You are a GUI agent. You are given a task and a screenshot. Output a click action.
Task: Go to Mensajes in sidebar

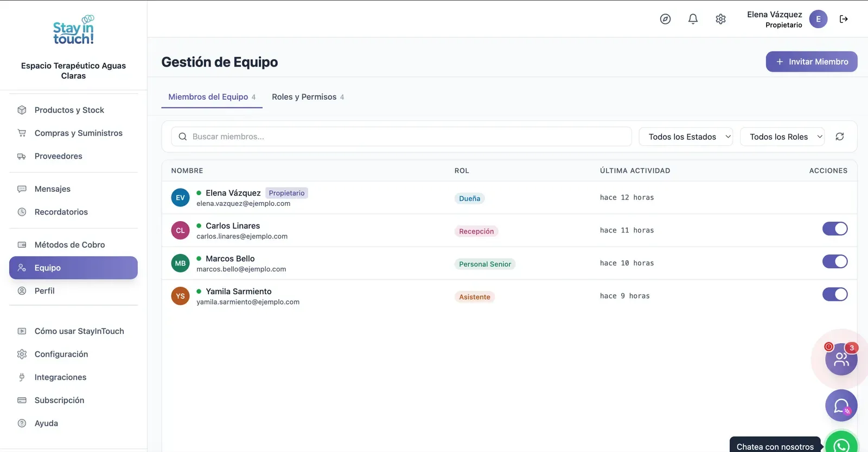pyautogui.click(x=73, y=189)
